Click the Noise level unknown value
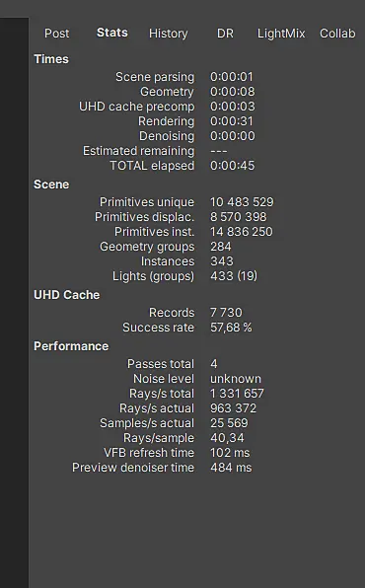Image resolution: width=365 pixels, height=588 pixels. pyautogui.click(x=236, y=379)
